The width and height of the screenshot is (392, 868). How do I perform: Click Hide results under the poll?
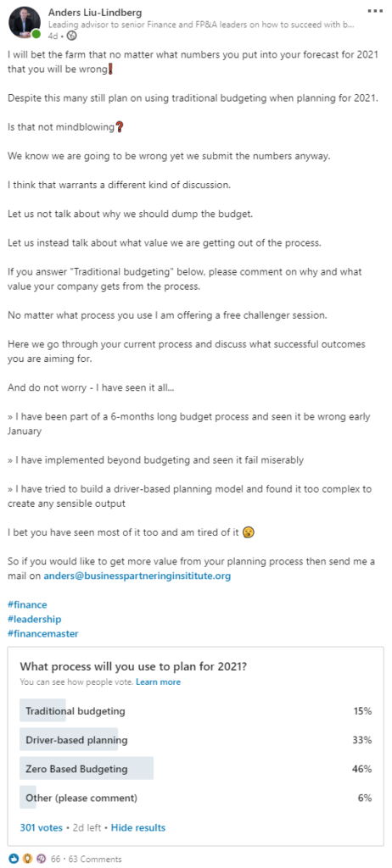138,827
